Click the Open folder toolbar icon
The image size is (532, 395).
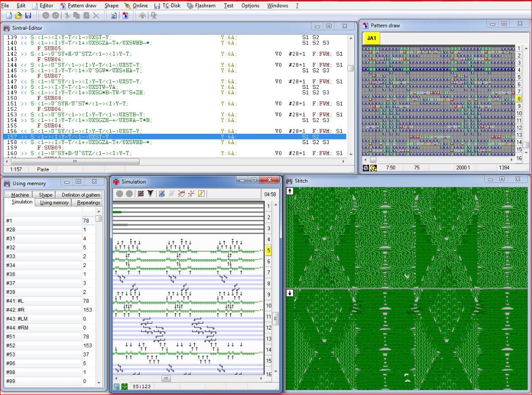(x=19, y=16)
